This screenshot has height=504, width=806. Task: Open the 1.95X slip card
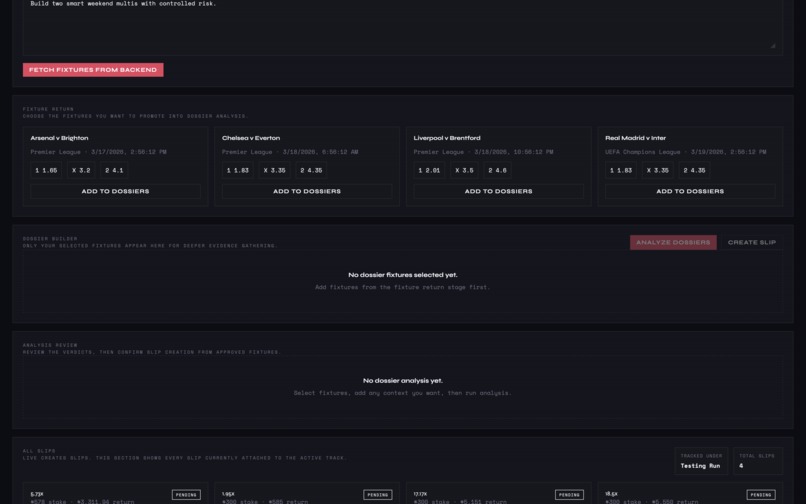[x=307, y=494]
